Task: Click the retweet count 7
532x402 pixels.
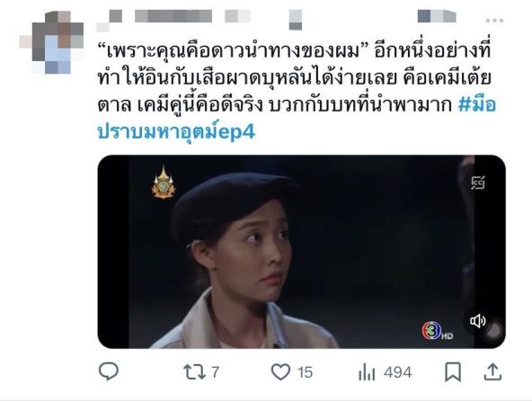Action: [215, 372]
